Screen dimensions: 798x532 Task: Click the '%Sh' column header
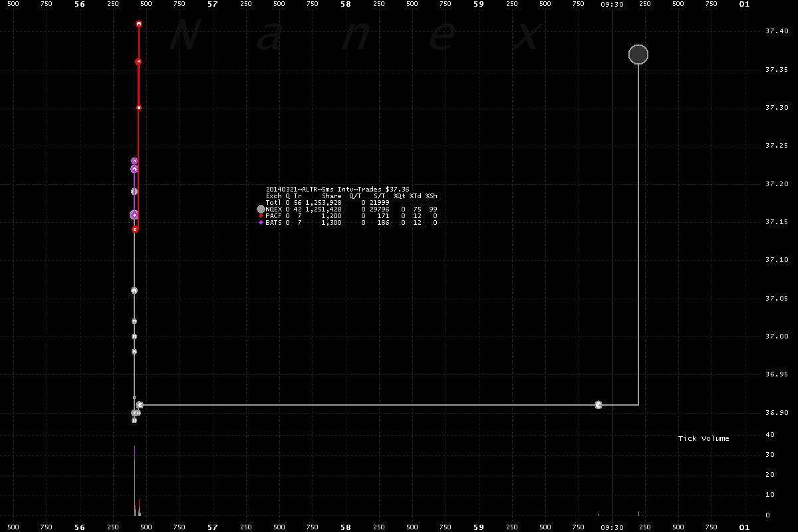tap(432, 196)
